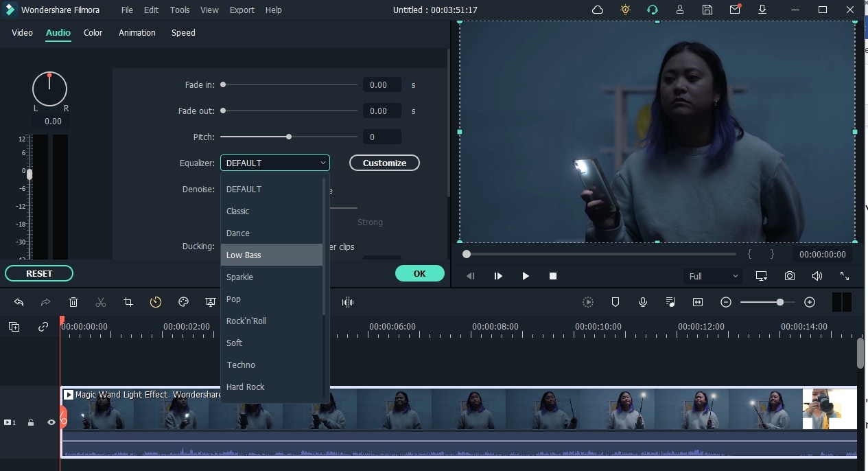Open the preview display settings monitor icon
This screenshot has height=471, width=868.
pyautogui.click(x=762, y=276)
